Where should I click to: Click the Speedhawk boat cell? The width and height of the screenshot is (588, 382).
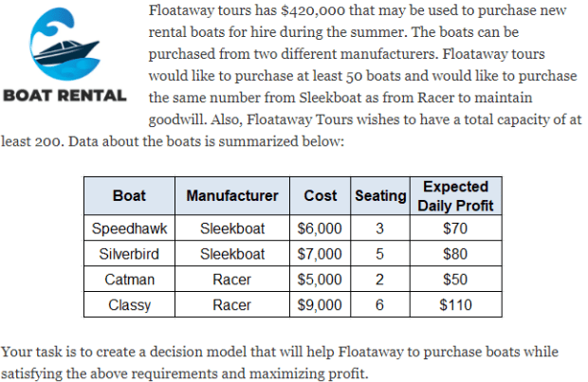(x=129, y=228)
